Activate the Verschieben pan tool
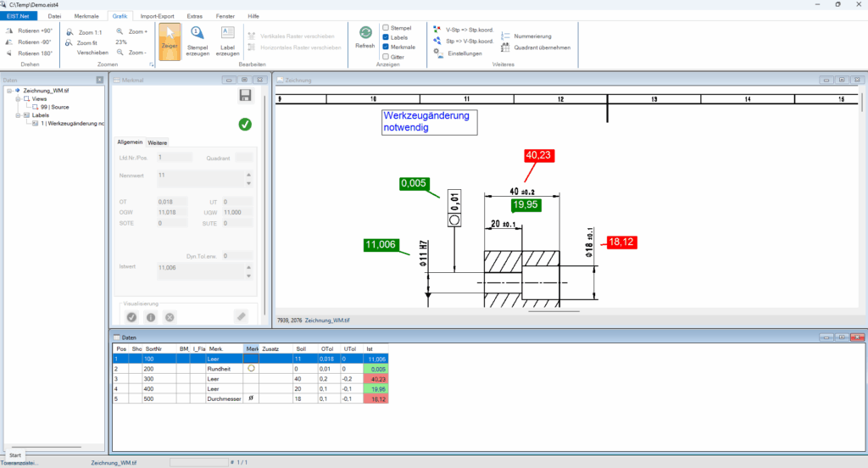 pos(92,53)
